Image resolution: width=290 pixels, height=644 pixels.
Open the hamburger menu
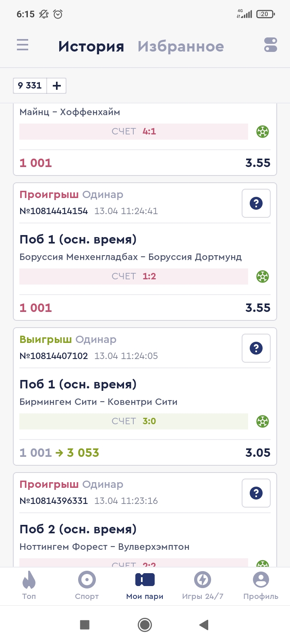point(23,45)
